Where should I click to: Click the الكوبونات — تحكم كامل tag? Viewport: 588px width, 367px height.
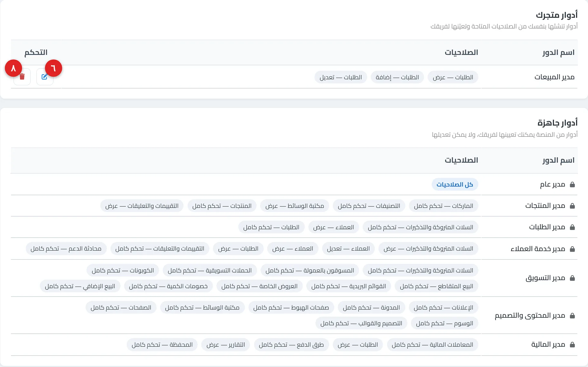(x=123, y=270)
